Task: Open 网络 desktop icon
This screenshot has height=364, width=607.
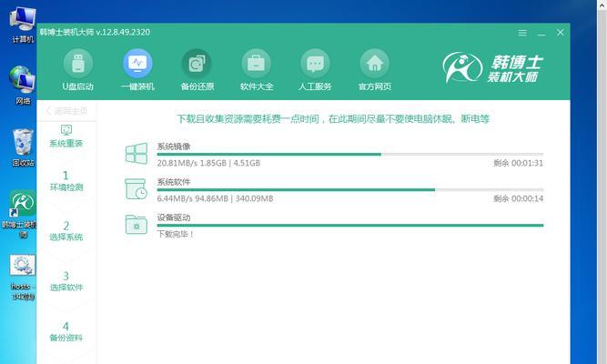Action: coord(23,86)
